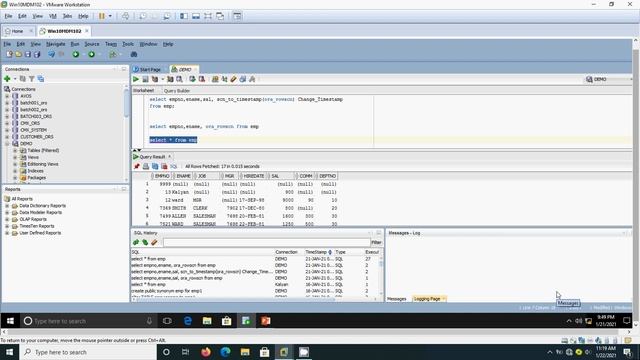This screenshot has height=360, width=640.
Task: Open the Navigate menu in SQL Developer
Action: (56, 44)
